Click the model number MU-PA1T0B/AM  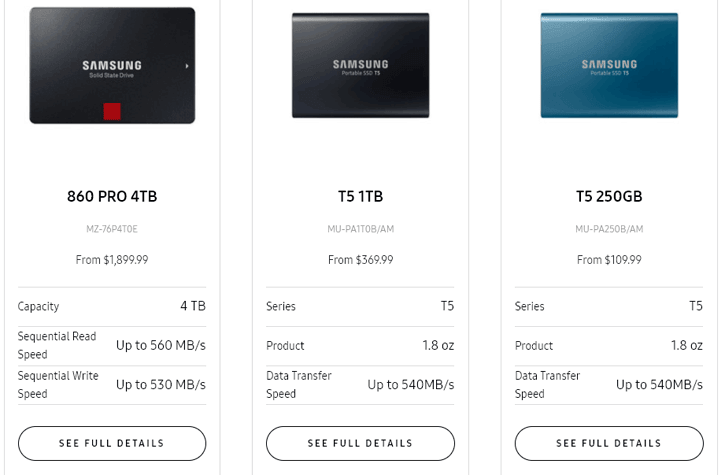tap(360, 229)
